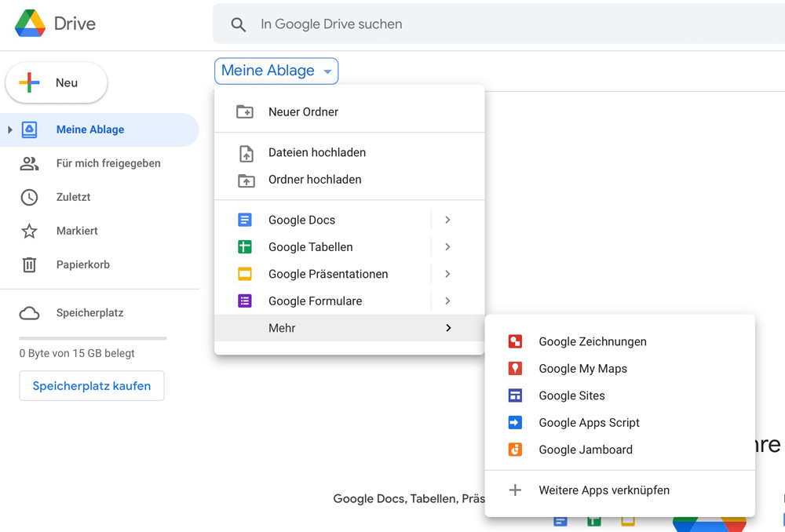785x532 pixels.
Task: Select Dateien hochladen menu entry
Action: (349, 152)
